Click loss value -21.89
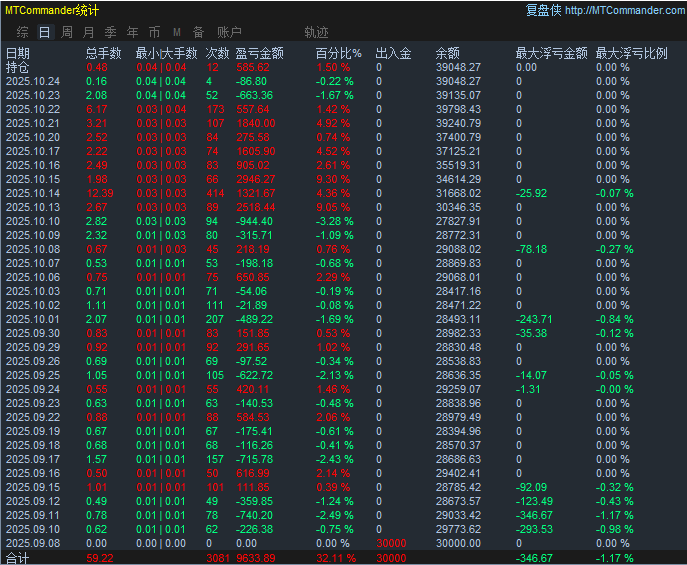 (251, 306)
